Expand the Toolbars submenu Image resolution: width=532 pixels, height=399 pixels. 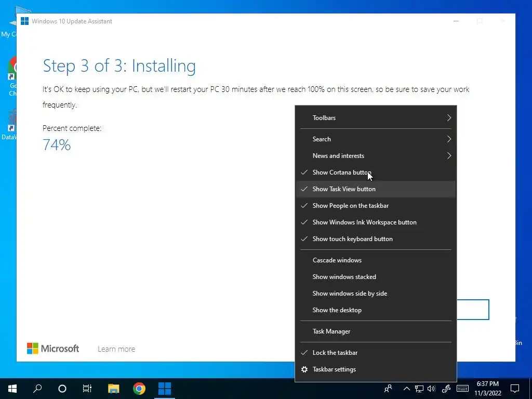coord(376,118)
